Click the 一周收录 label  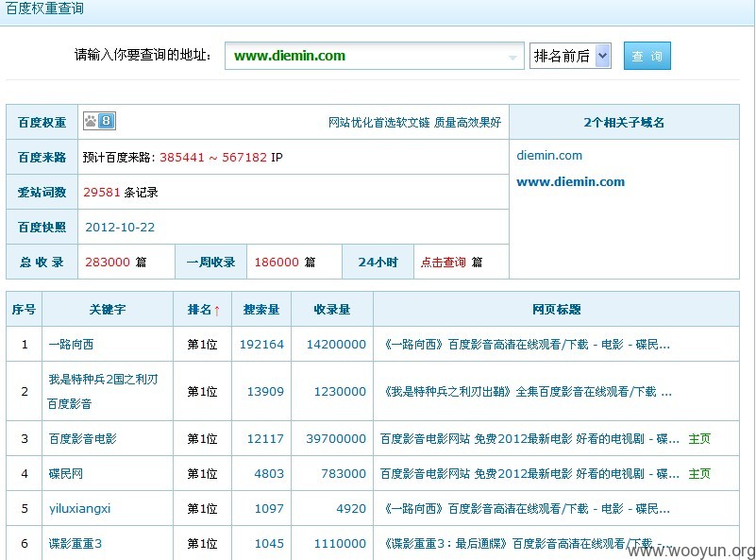(210, 262)
